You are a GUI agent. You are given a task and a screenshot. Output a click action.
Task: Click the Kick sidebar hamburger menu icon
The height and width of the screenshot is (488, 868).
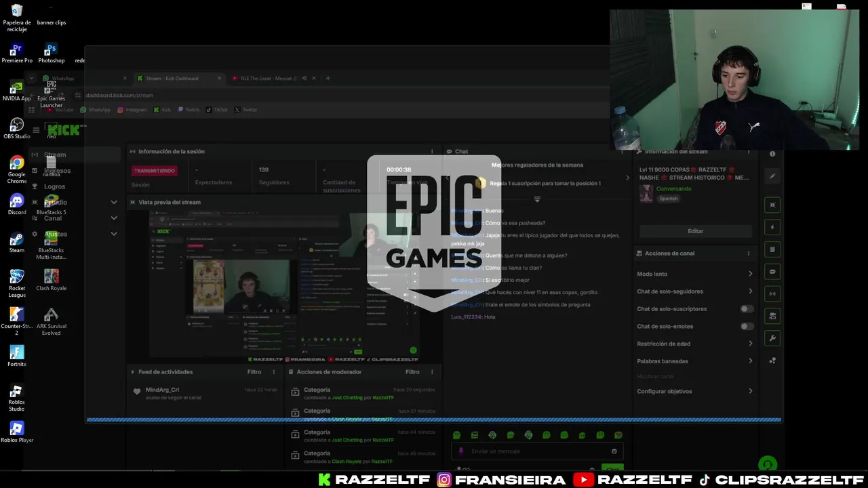click(x=36, y=130)
